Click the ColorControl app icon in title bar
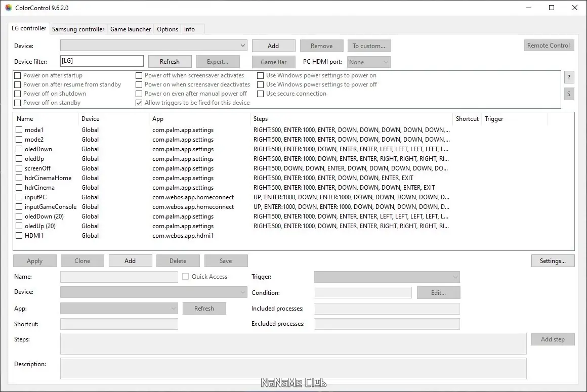587x392 pixels. pyautogui.click(x=8, y=8)
